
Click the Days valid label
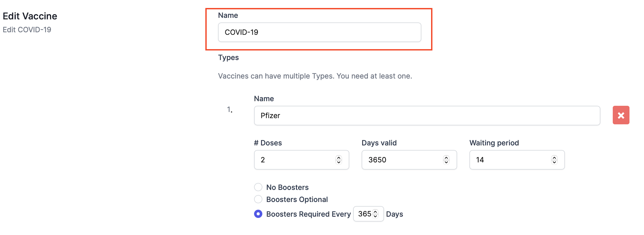click(379, 143)
